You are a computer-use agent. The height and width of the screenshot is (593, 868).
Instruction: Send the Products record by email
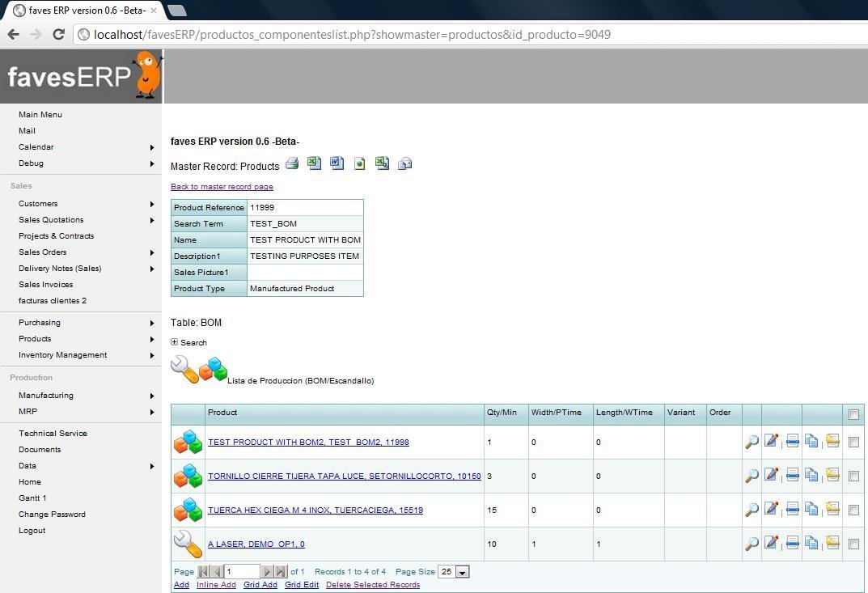pos(404,163)
